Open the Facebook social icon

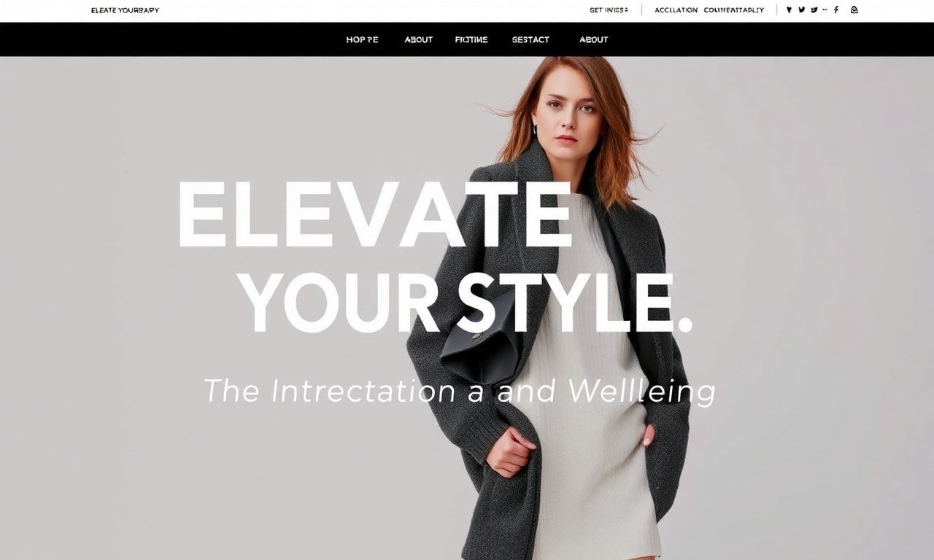click(836, 9)
